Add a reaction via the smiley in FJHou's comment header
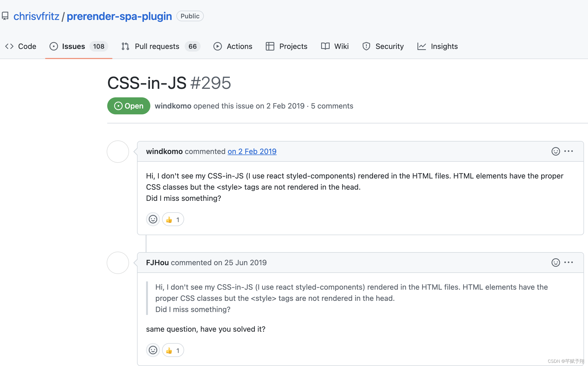 (556, 263)
